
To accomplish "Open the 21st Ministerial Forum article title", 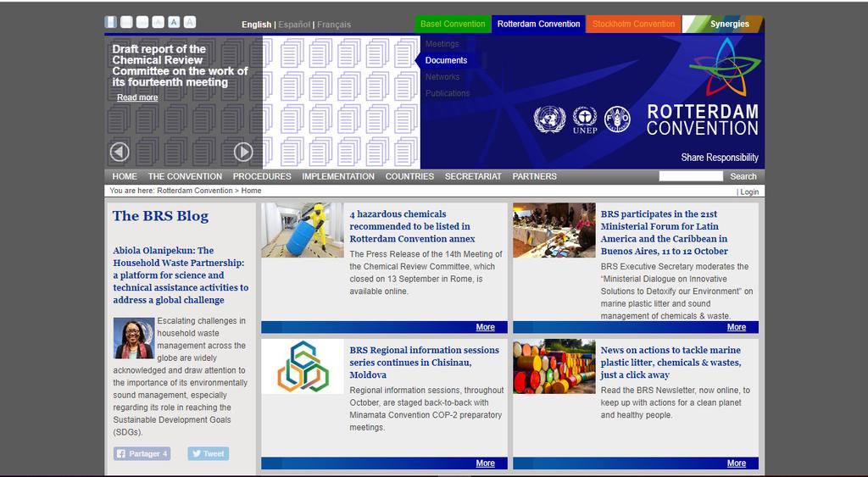I will [x=665, y=232].
